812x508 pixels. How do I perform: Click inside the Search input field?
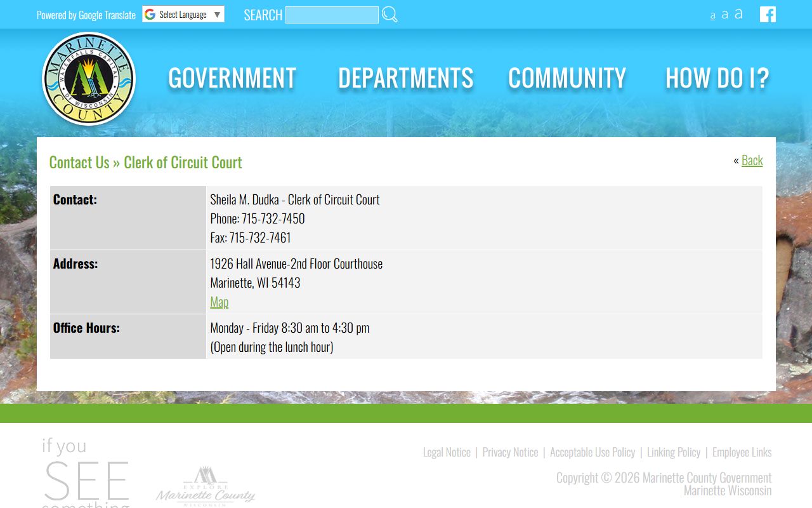(x=332, y=15)
